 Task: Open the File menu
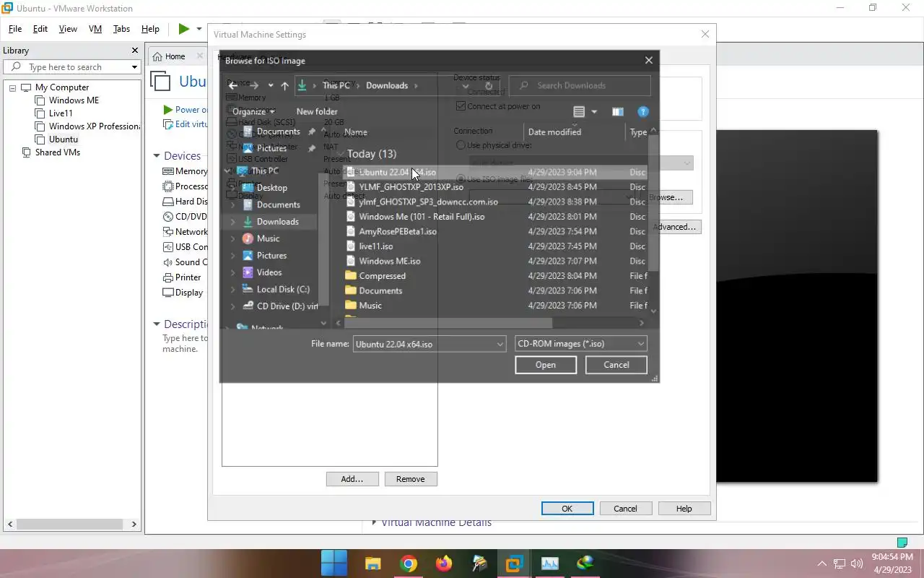click(15, 29)
